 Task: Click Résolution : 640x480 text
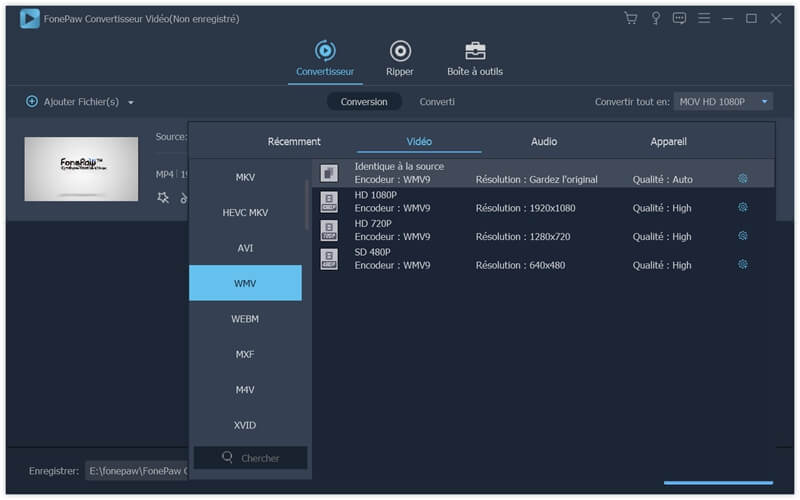(x=520, y=265)
